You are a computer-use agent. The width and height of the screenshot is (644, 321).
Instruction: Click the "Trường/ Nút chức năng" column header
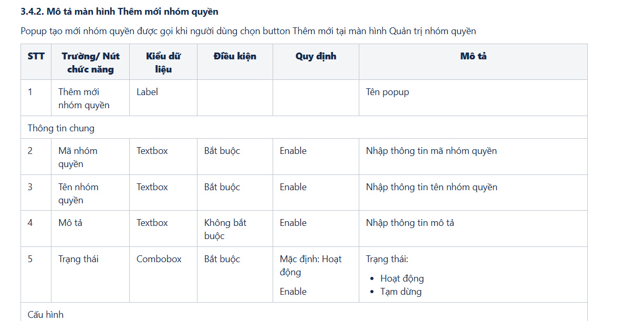pos(90,63)
